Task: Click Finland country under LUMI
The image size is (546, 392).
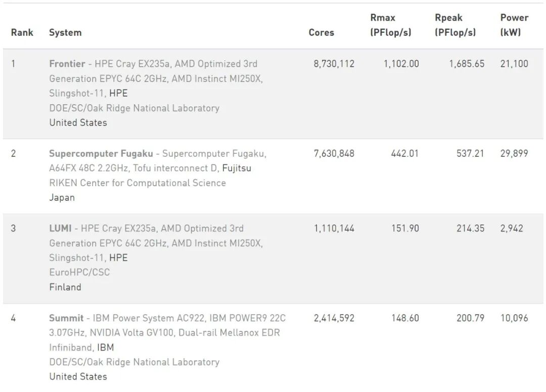Action: 65,287
